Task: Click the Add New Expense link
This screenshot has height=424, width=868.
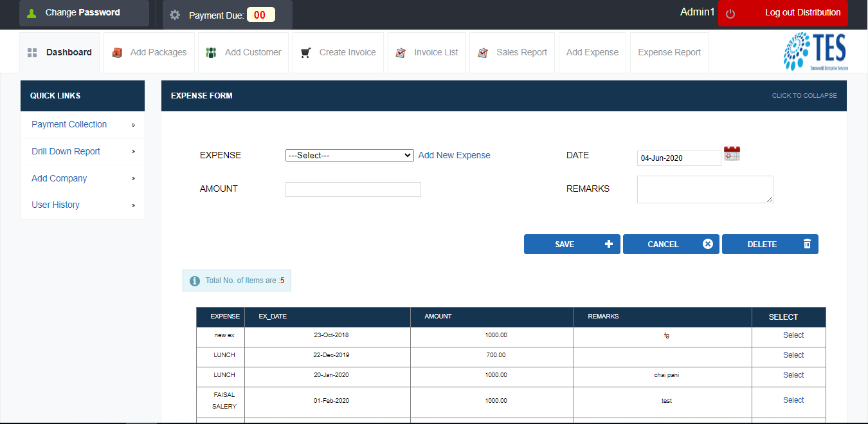Action: coord(454,155)
